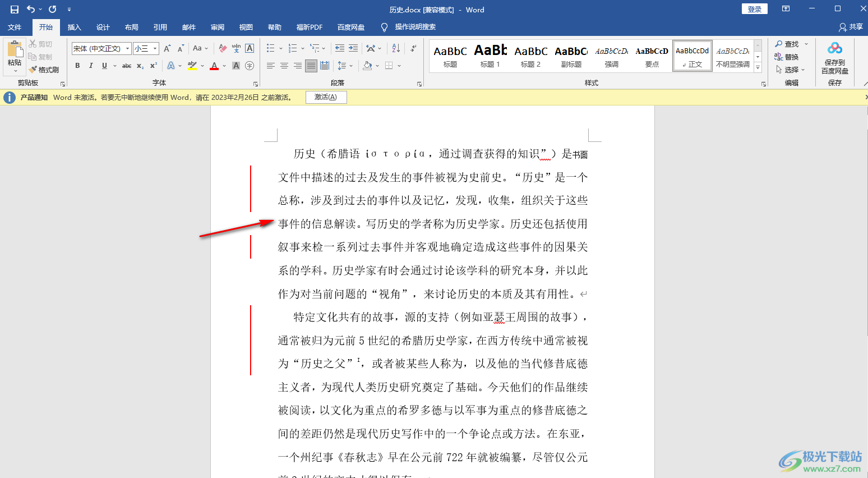Toggle italic formatting
Image resolution: width=868 pixels, height=478 pixels.
click(91, 66)
